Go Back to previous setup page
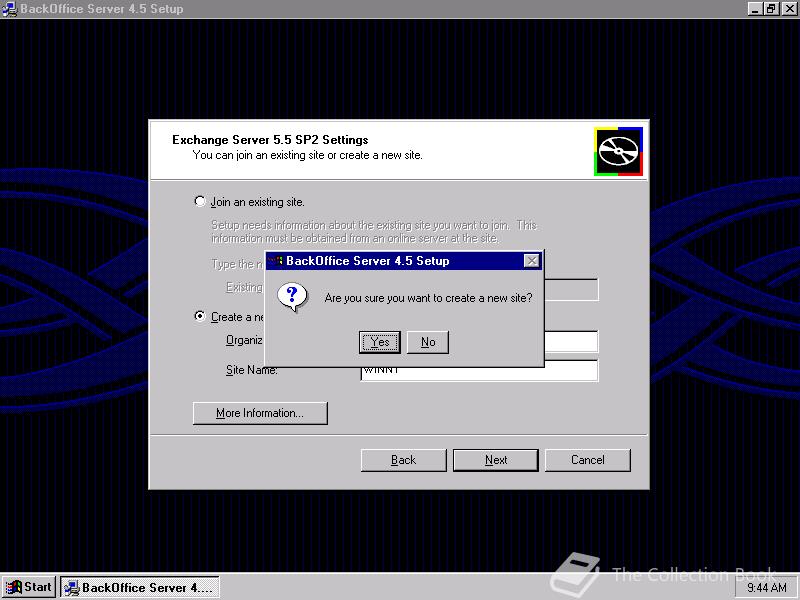The width and height of the screenshot is (800, 600). tap(404, 460)
